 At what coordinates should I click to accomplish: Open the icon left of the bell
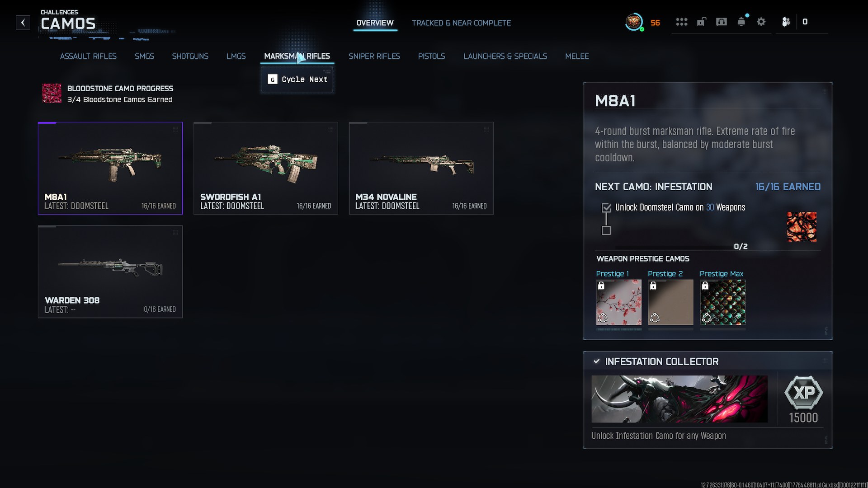tap(722, 22)
